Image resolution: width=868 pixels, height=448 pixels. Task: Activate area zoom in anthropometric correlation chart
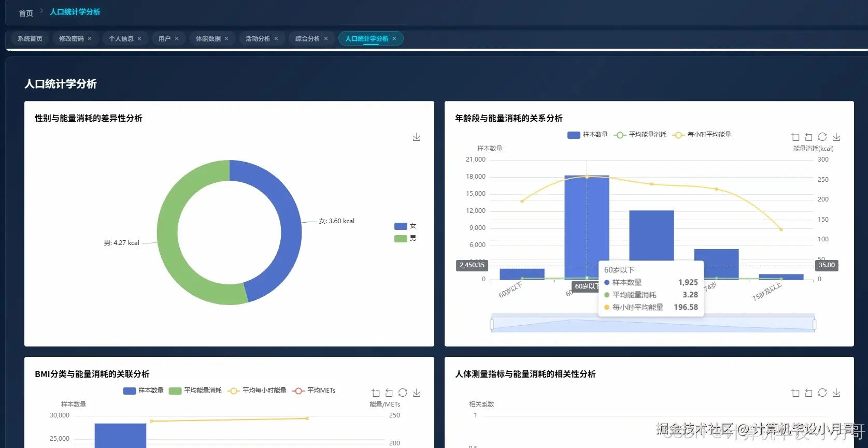(795, 393)
